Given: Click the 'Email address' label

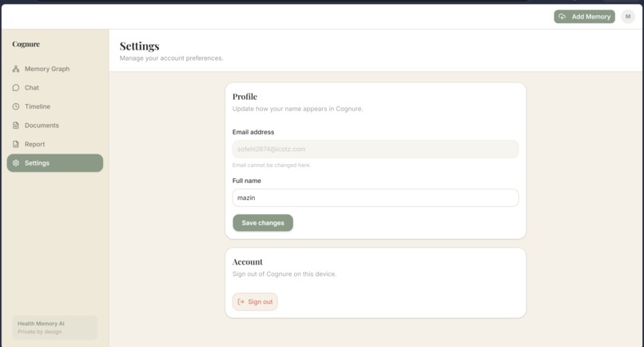Looking at the screenshot, I should click(x=253, y=132).
